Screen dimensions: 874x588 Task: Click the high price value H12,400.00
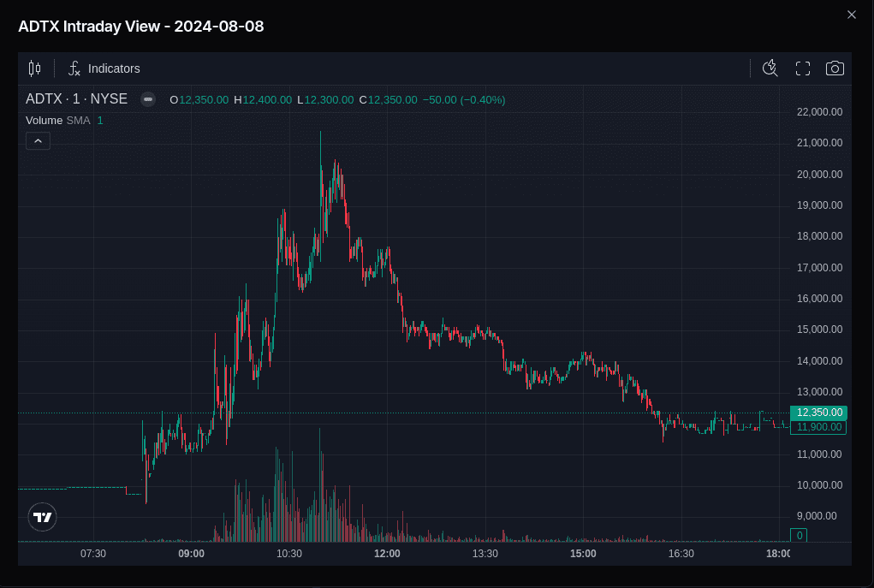[x=263, y=100]
